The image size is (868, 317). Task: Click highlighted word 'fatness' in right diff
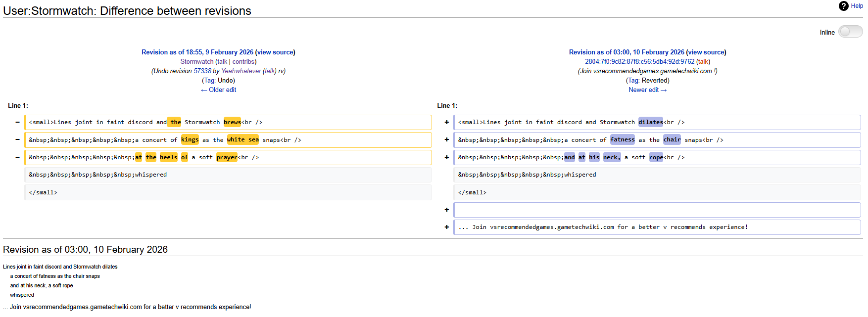point(623,139)
